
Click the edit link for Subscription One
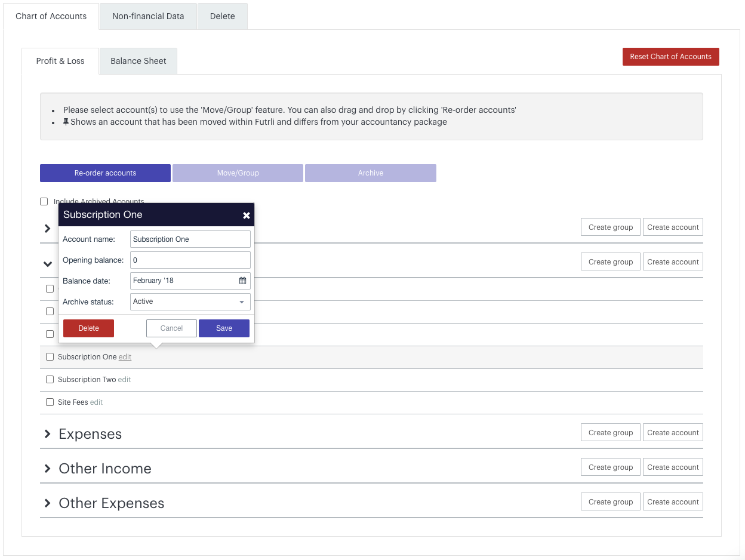coord(125,357)
